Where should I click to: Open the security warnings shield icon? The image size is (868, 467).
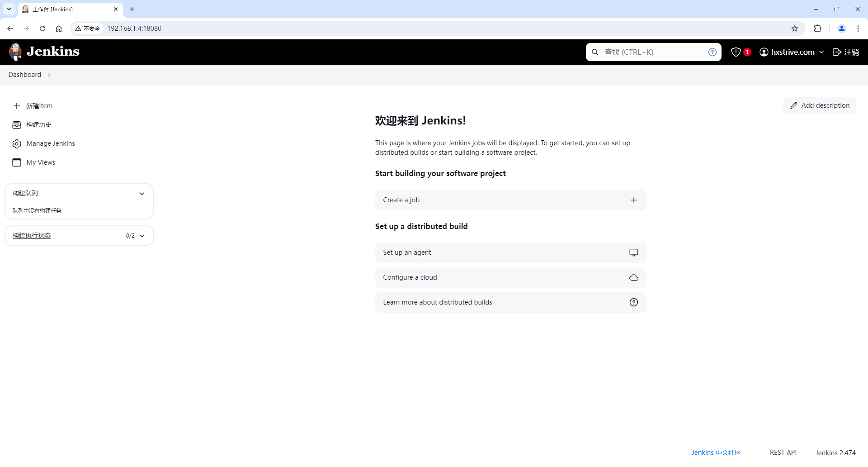pos(736,52)
